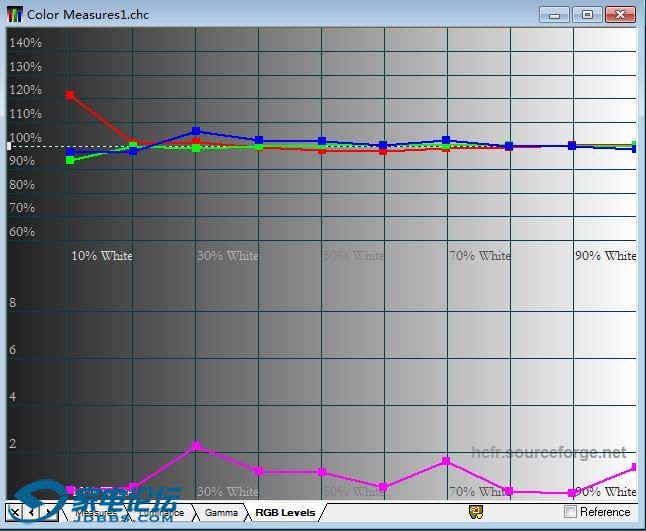The height and width of the screenshot is (531, 646).
Task: Minimize the Color Measures1.chc window
Action: pos(555,15)
